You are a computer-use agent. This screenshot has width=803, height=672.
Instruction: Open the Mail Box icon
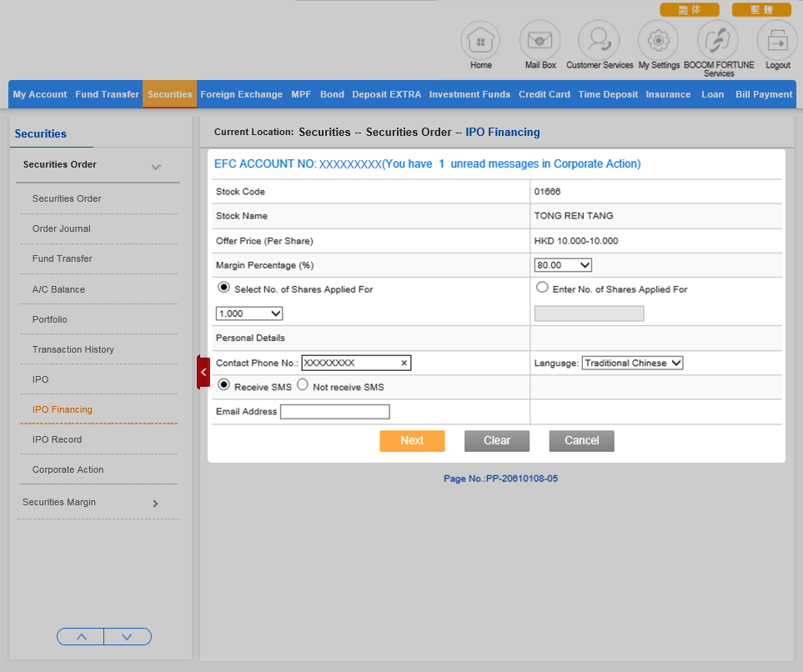tap(540, 40)
